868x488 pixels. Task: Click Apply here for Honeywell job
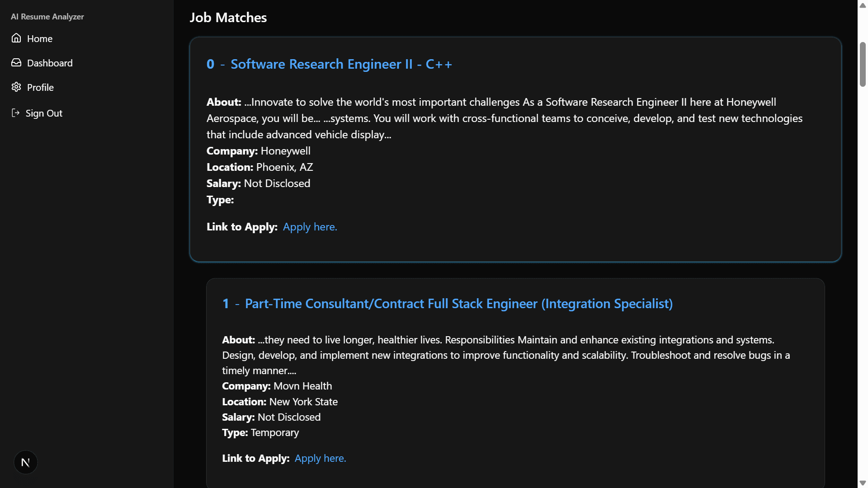click(x=310, y=227)
